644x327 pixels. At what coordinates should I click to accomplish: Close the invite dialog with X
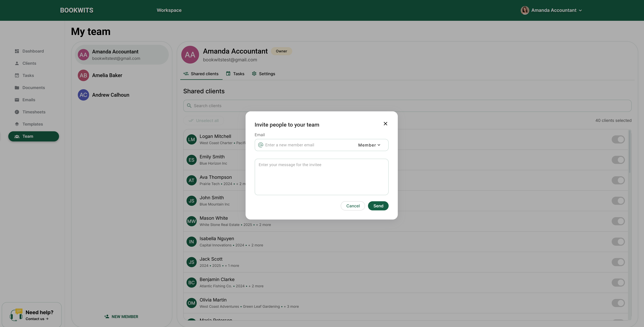coord(385,124)
